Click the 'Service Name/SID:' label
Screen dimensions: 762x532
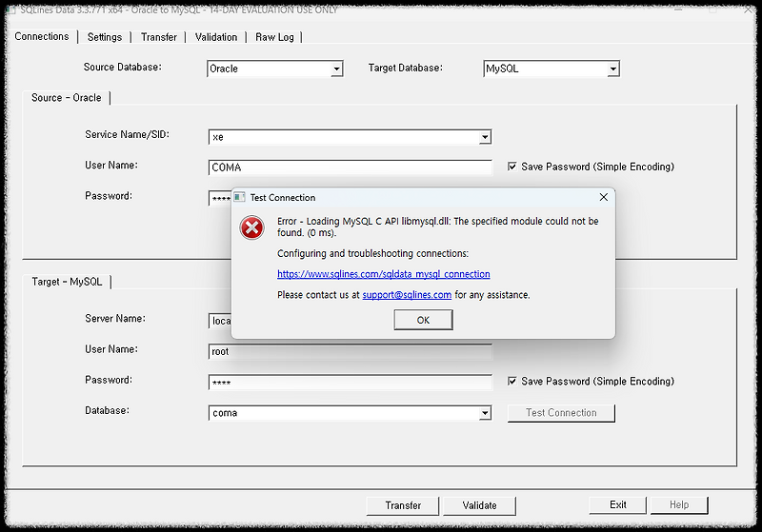click(x=128, y=134)
